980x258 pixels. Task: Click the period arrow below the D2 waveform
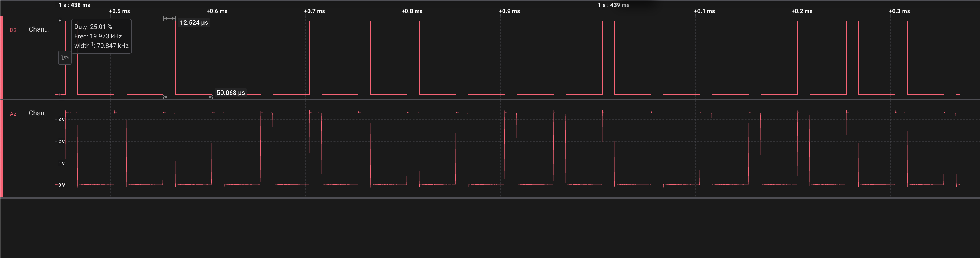188,97
